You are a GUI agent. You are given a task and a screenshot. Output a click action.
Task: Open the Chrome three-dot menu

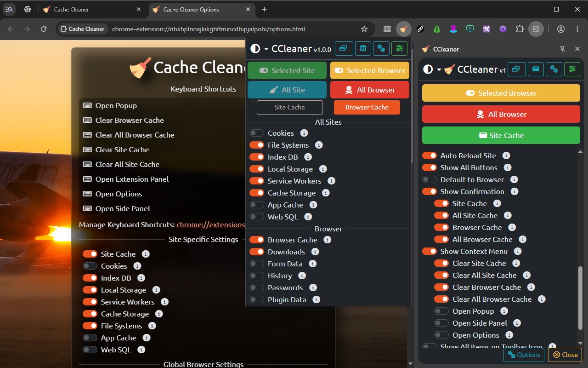(x=577, y=29)
